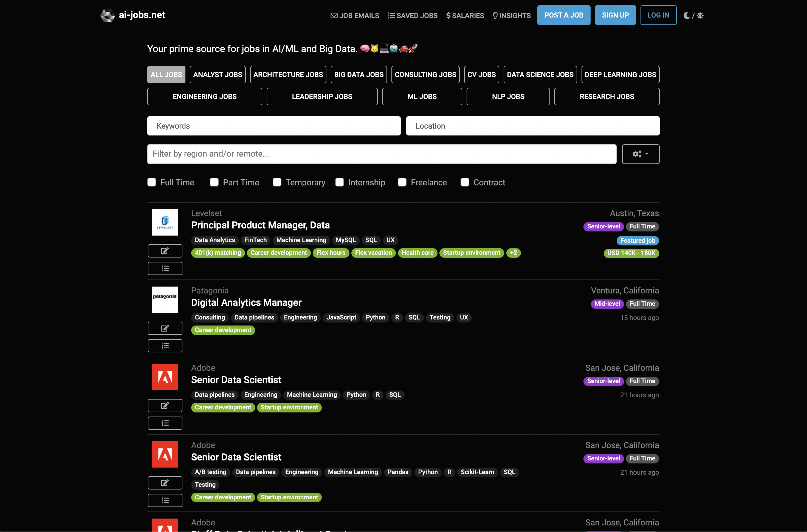
Task: Switch to the ML JOBS category tab
Action: 422,96
